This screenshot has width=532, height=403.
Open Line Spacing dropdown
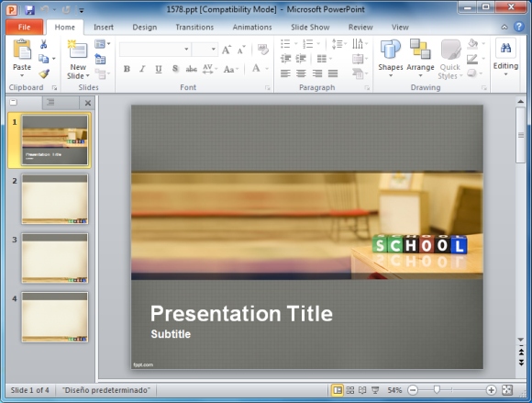tap(338, 44)
